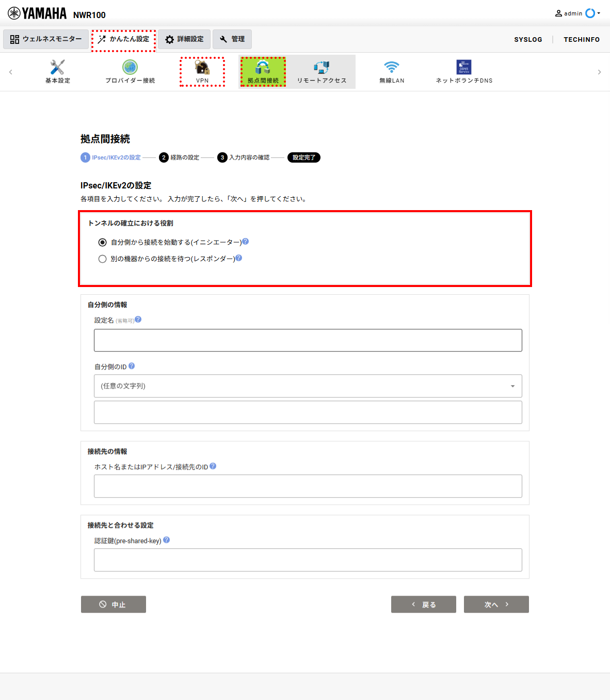Open the VPN lock icon
Image resolution: width=610 pixels, height=700 pixels.
tap(202, 67)
